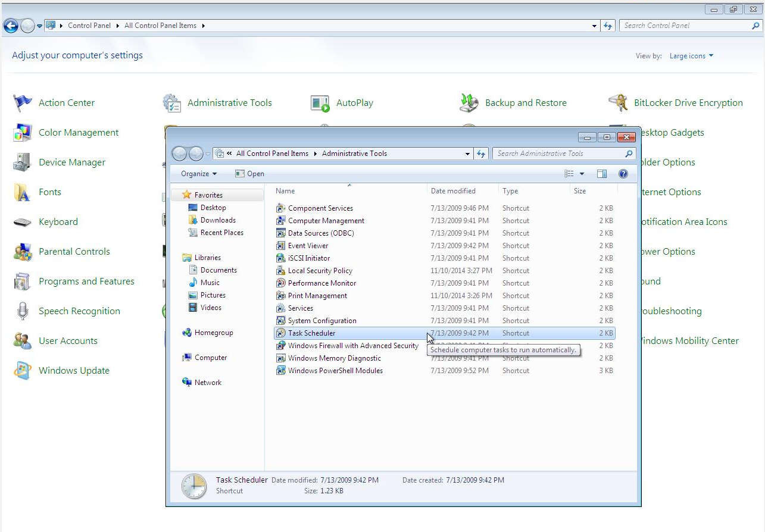Sort by the Type column header

coord(534,191)
